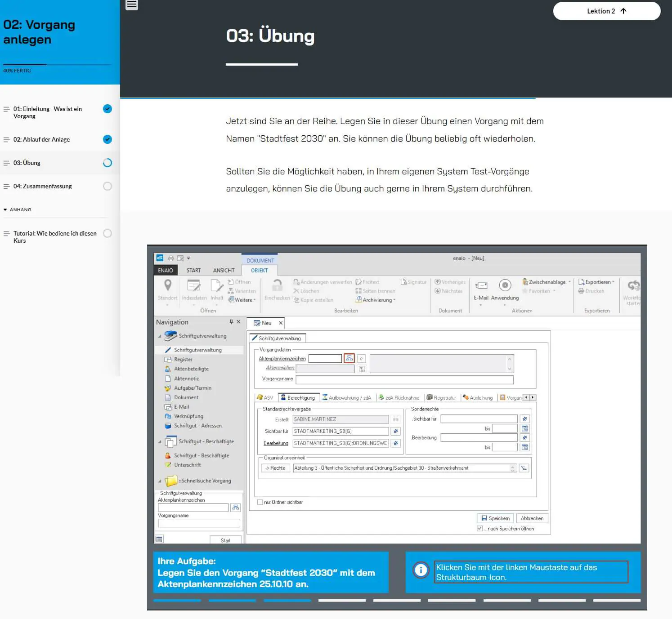
Task: Click the Vorgangsname input field
Action: 404,380
